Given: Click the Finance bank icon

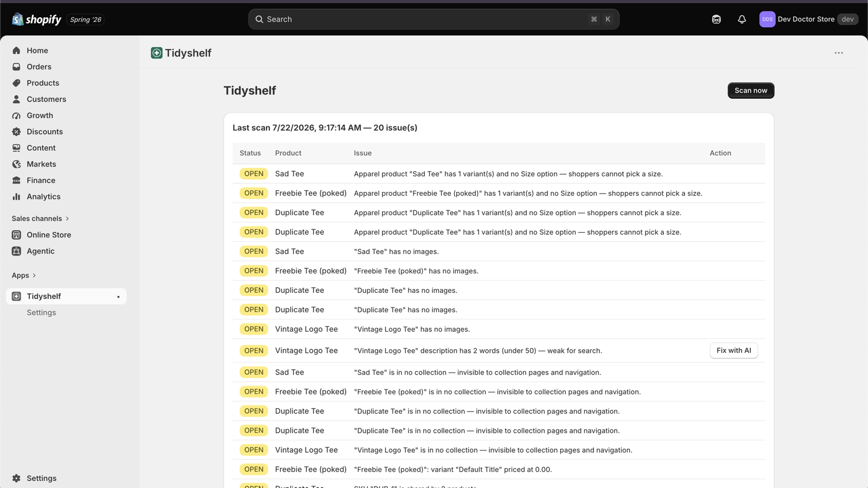Looking at the screenshot, I should 16,181.
